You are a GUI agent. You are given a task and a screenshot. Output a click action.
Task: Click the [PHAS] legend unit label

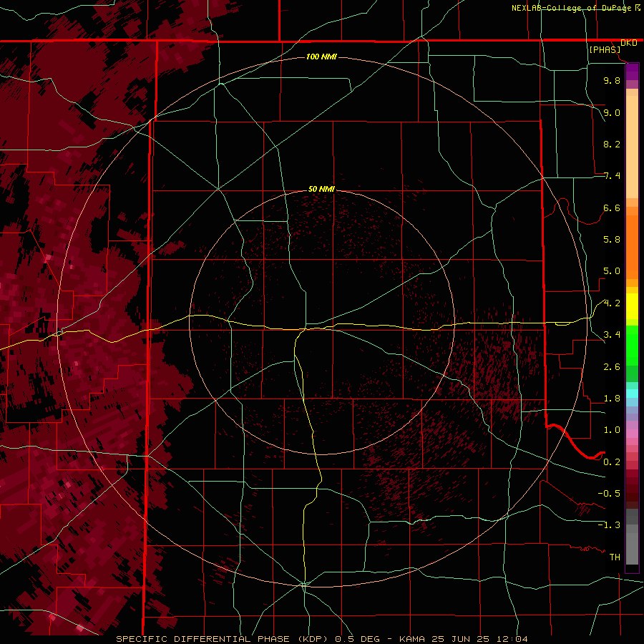point(605,49)
